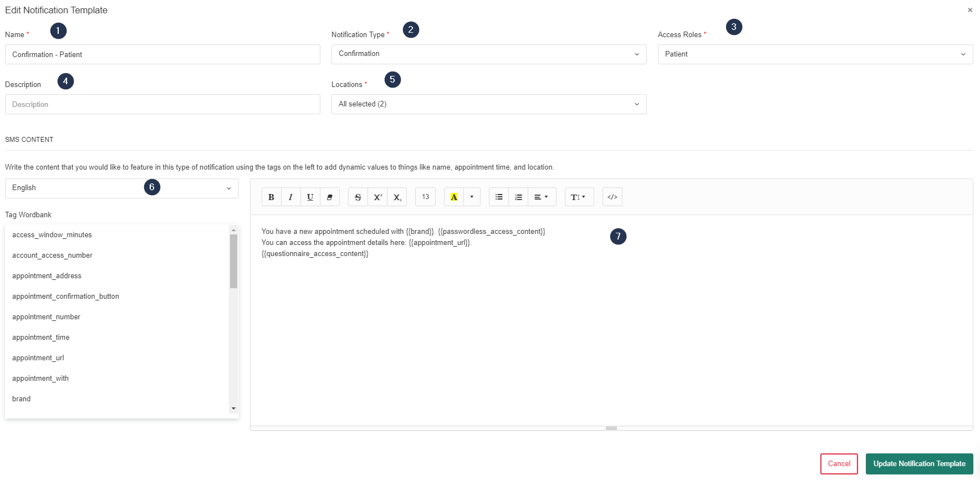Click the Description input field
This screenshot has width=980, height=480.
(162, 104)
